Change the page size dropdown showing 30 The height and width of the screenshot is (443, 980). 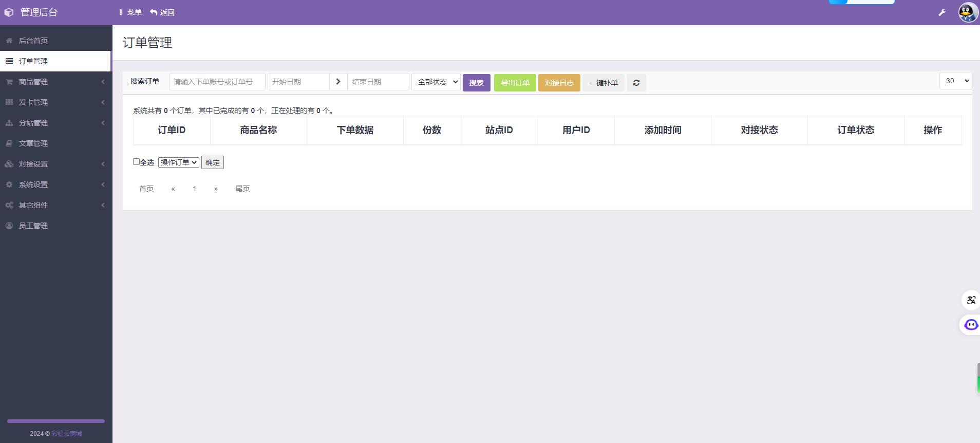[x=955, y=81]
